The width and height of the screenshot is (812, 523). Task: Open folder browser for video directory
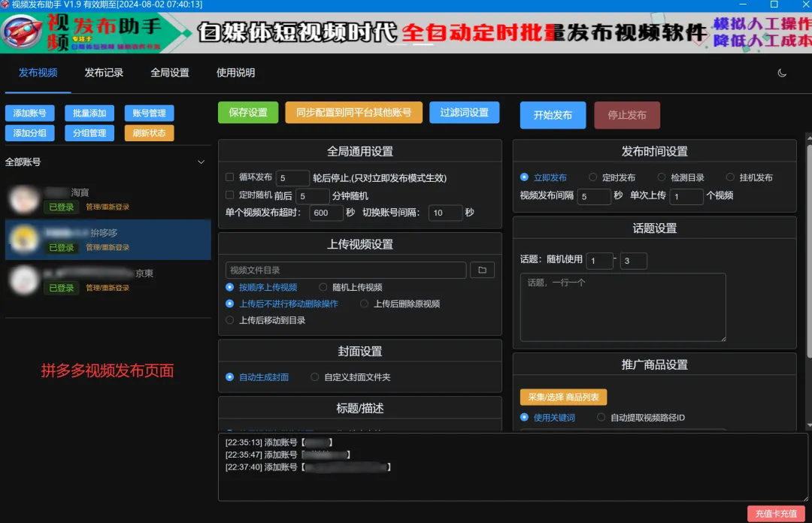click(482, 270)
